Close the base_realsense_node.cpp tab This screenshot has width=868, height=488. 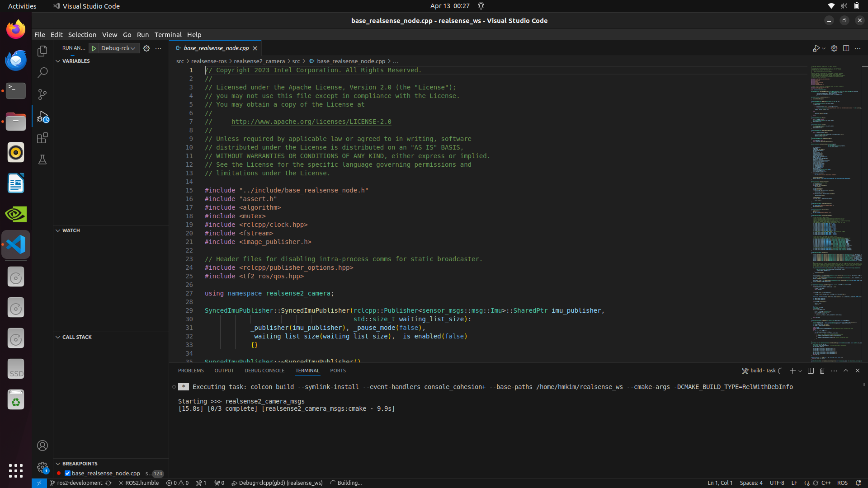pyautogui.click(x=255, y=48)
